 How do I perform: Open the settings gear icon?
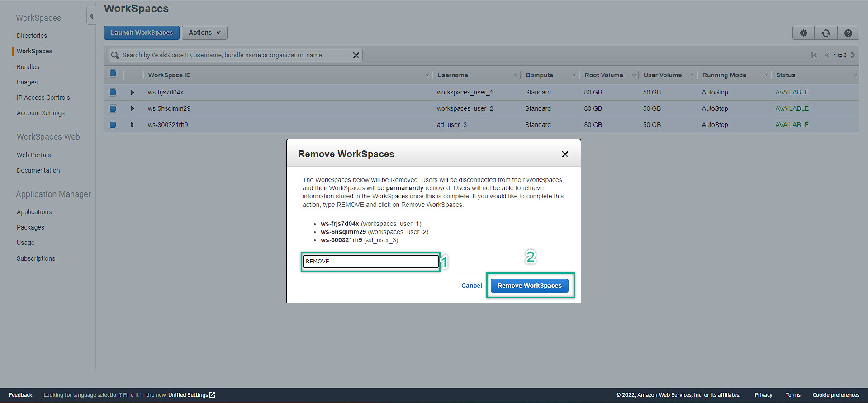803,33
